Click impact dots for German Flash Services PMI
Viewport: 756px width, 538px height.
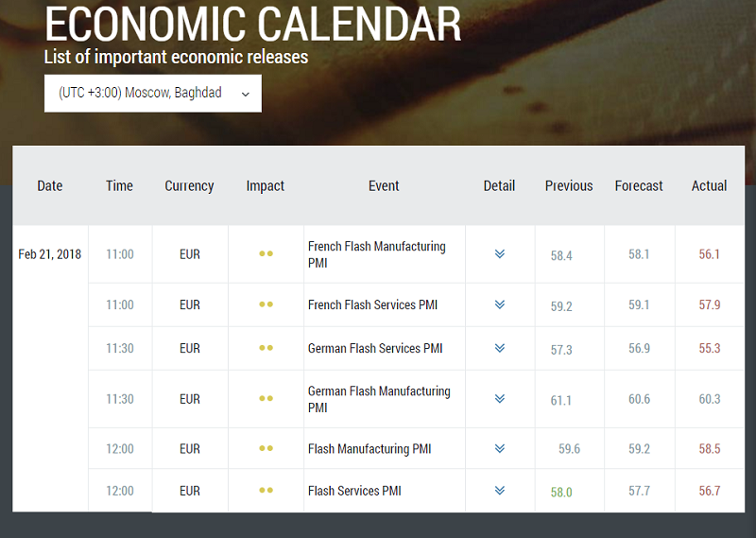click(266, 348)
